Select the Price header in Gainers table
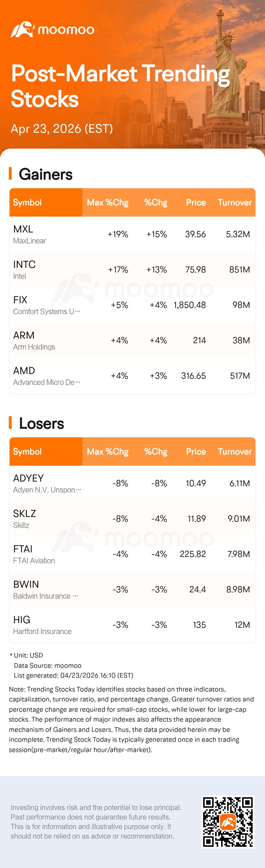Image resolution: width=265 pixels, height=868 pixels. tap(196, 202)
